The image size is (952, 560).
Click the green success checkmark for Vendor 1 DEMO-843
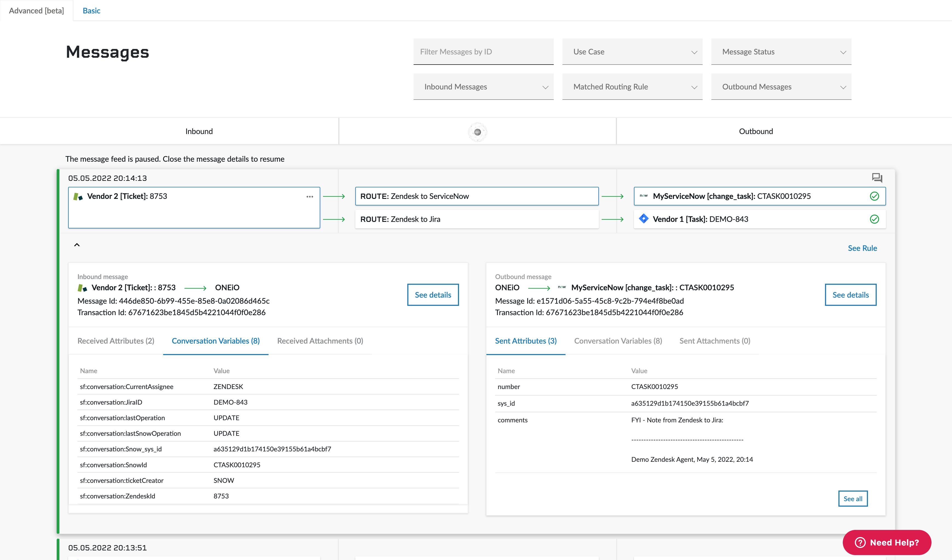pyautogui.click(x=874, y=219)
